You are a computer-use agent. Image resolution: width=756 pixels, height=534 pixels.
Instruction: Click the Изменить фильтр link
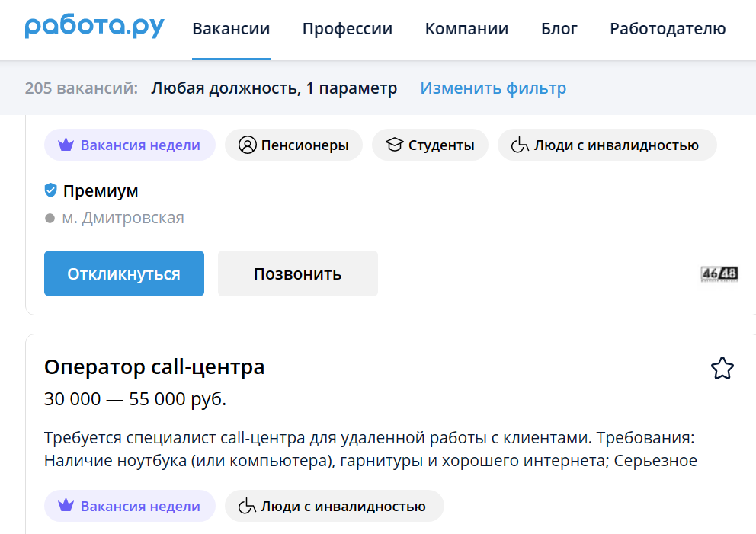[x=493, y=88]
